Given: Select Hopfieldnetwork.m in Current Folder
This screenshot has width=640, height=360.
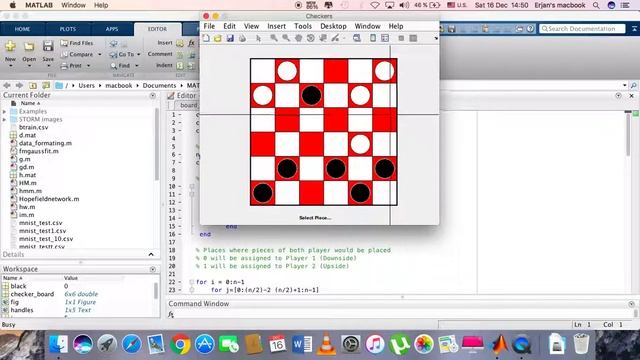Looking at the screenshot, I should click(x=49, y=199).
